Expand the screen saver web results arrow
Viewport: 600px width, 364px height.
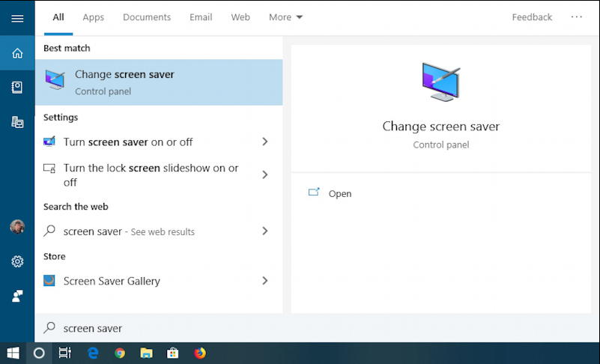pyautogui.click(x=264, y=231)
